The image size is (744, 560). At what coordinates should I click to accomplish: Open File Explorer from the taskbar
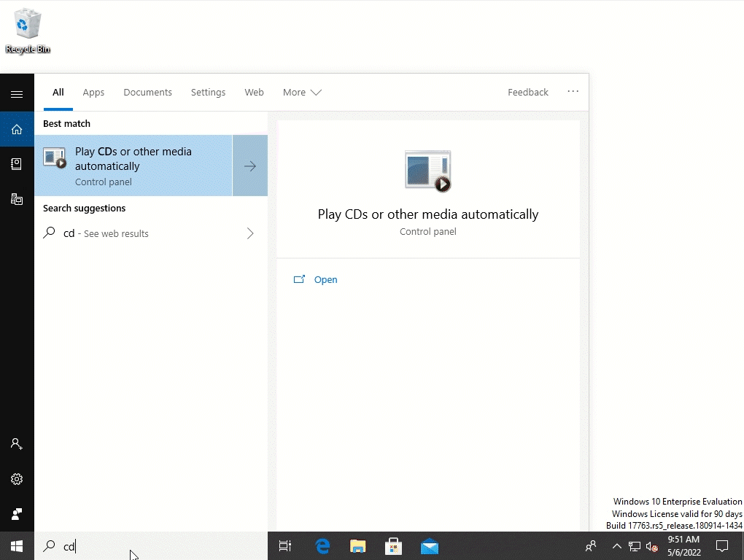point(357,545)
